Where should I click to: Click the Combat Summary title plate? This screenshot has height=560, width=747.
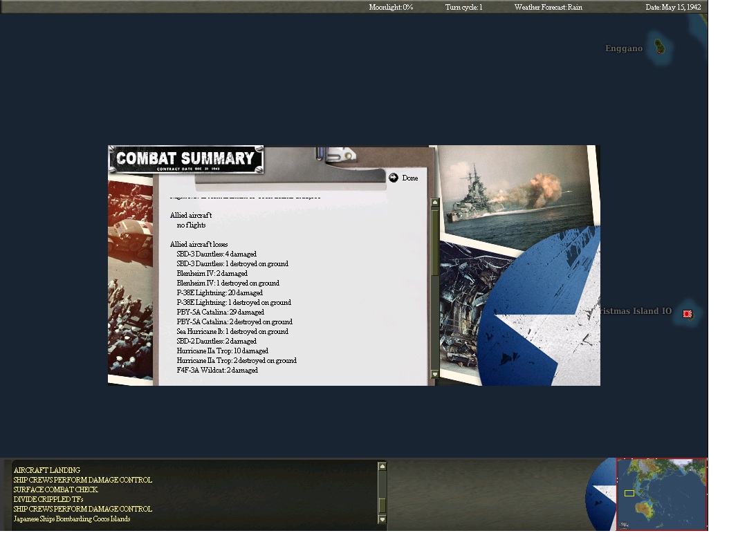point(186,160)
